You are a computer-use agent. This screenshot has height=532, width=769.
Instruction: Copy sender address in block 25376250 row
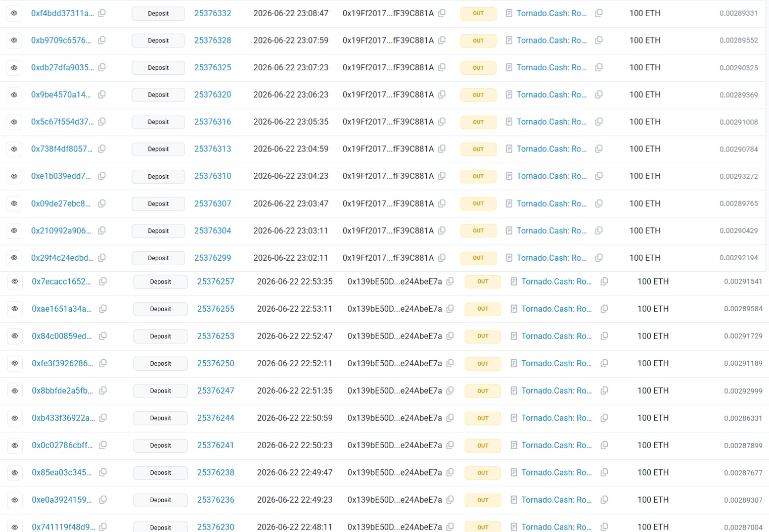point(450,363)
